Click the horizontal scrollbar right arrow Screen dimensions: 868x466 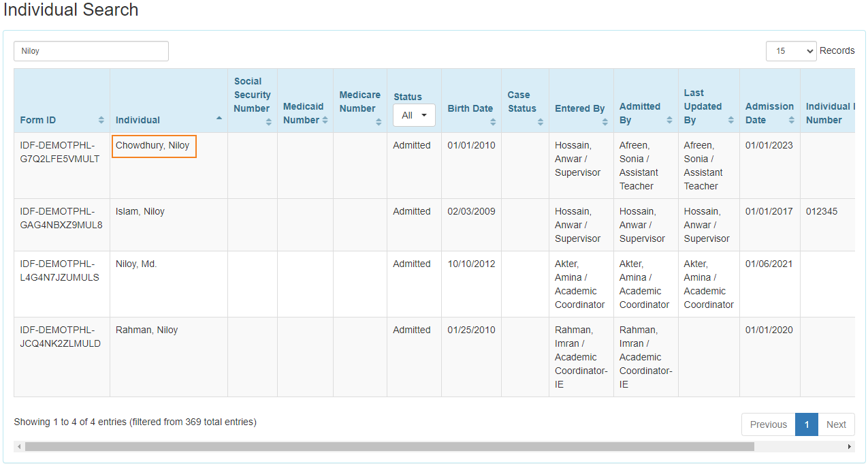(850, 447)
